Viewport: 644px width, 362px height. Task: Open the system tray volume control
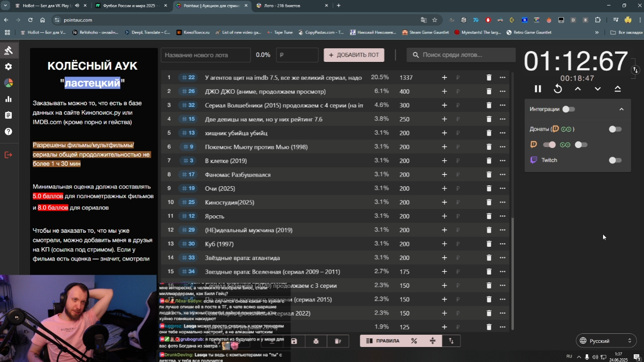click(x=595, y=357)
